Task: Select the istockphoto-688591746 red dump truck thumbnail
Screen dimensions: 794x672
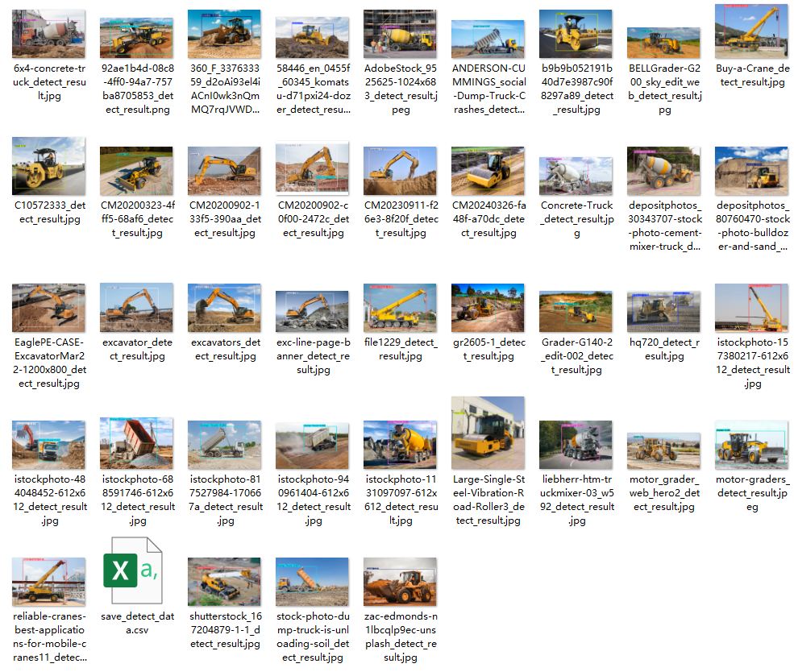Action: click(x=136, y=443)
